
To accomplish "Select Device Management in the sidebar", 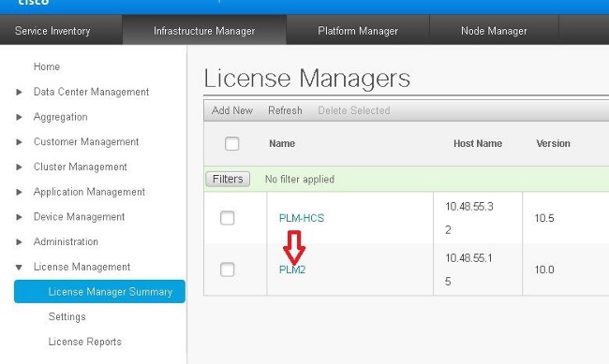I will tap(80, 217).
